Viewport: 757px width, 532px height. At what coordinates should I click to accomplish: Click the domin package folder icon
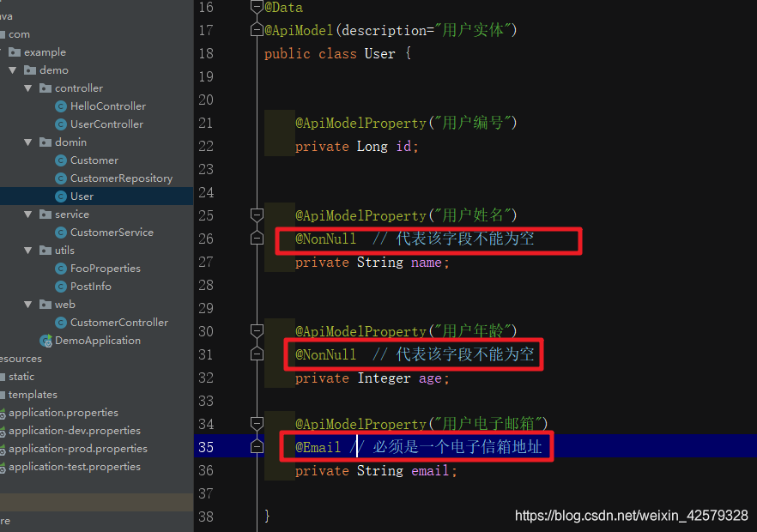tap(45, 142)
